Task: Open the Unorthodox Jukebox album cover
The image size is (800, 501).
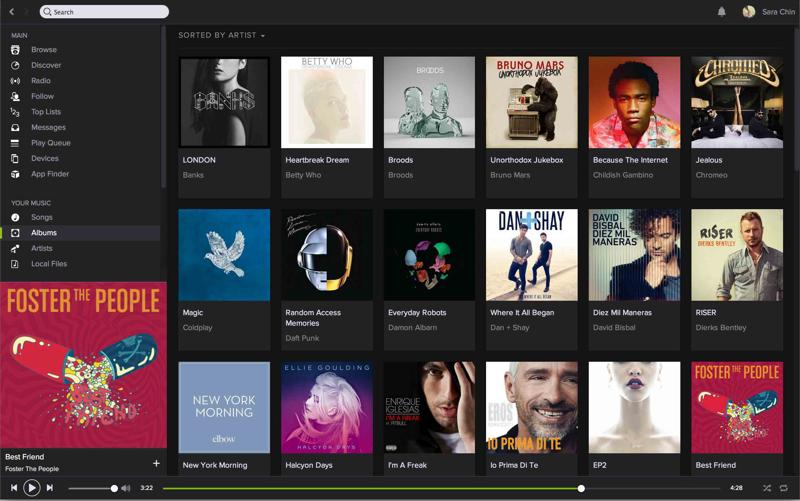Action: pos(532,102)
